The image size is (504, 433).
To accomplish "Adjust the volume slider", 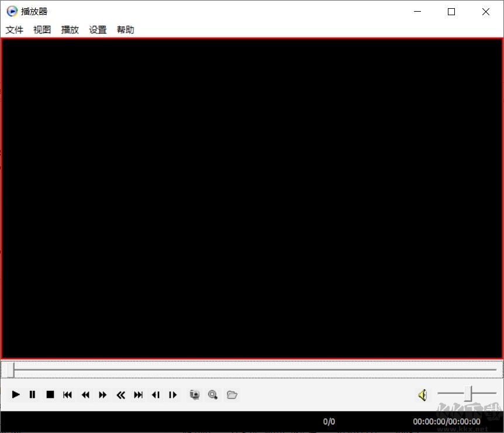I will (x=467, y=394).
